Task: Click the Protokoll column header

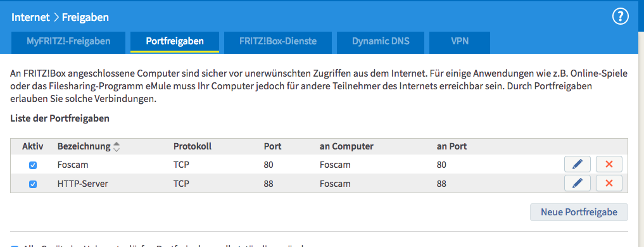Action: [193, 146]
